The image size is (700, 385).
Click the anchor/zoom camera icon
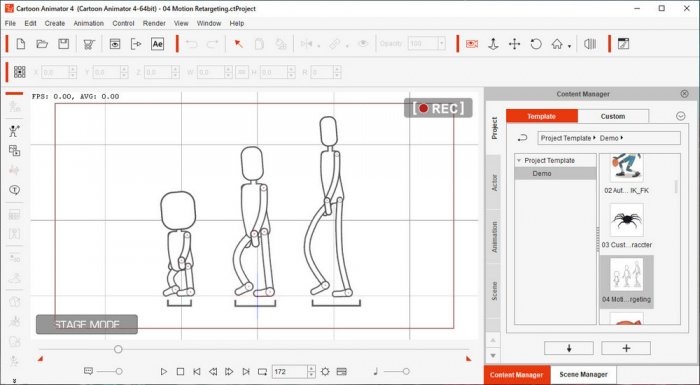(493, 44)
